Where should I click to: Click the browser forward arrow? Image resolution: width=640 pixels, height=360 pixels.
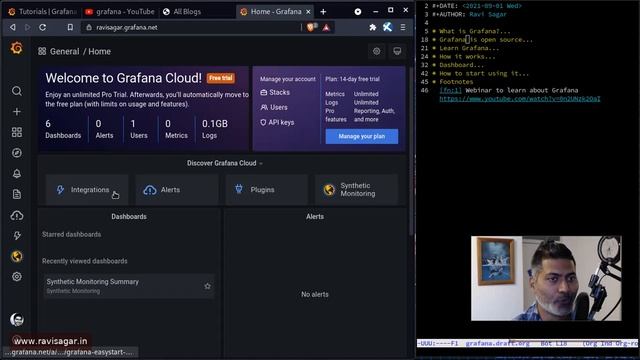point(27,27)
